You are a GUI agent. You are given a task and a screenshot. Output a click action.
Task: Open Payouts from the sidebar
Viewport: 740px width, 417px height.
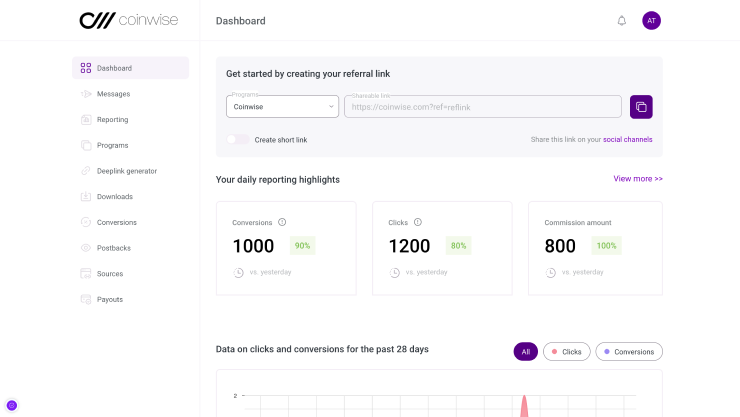pos(110,299)
